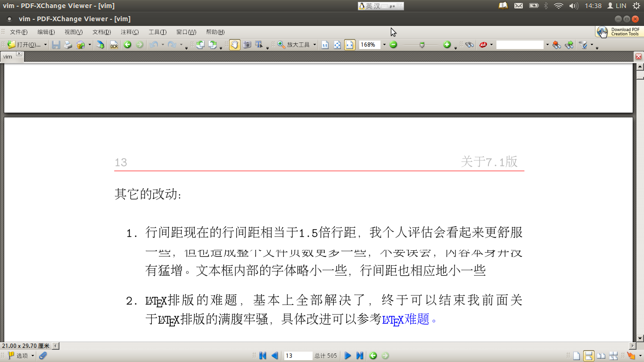Open the 帮助(H) menu

click(215, 32)
